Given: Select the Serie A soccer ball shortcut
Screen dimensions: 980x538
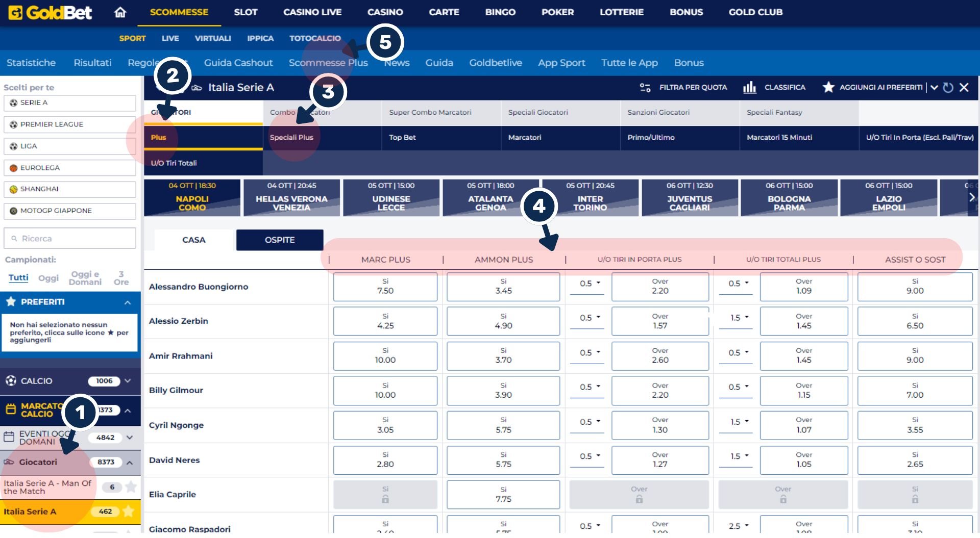Looking at the screenshot, I should [14, 103].
